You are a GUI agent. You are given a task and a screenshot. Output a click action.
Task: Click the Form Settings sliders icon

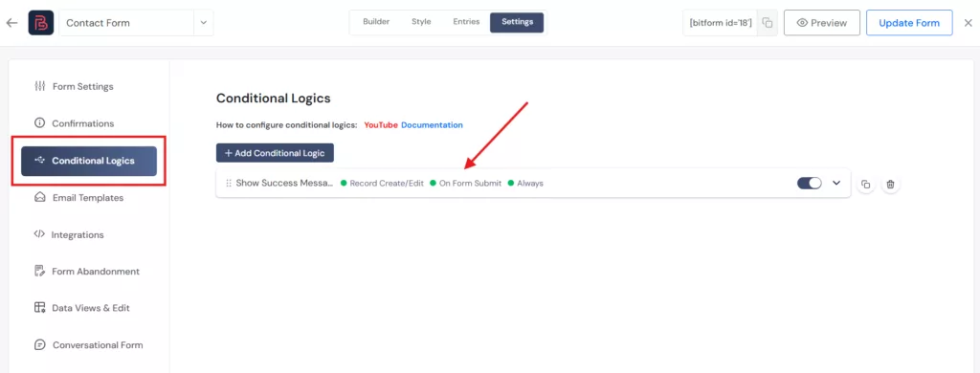pos(40,86)
